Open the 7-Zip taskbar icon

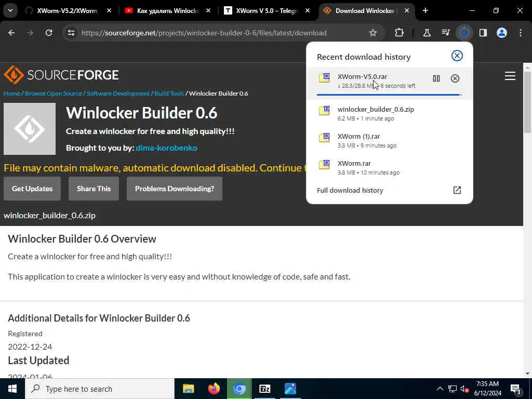click(x=264, y=389)
